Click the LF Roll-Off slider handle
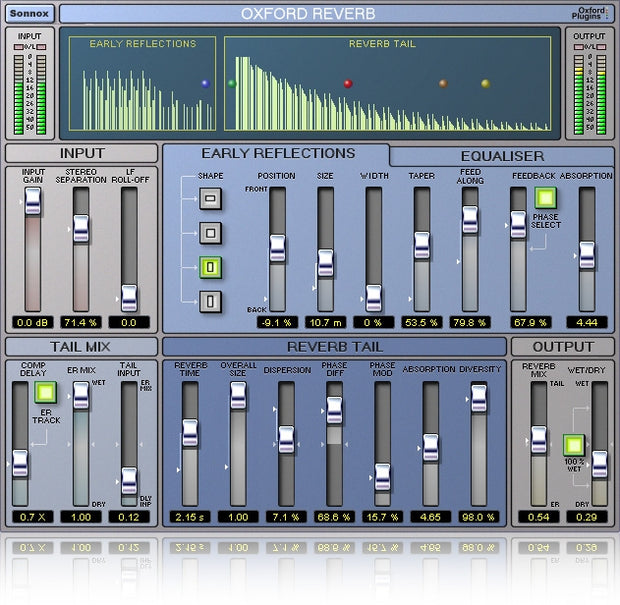The width and height of the screenshot is (620, 605). click(x=129, y=298)
